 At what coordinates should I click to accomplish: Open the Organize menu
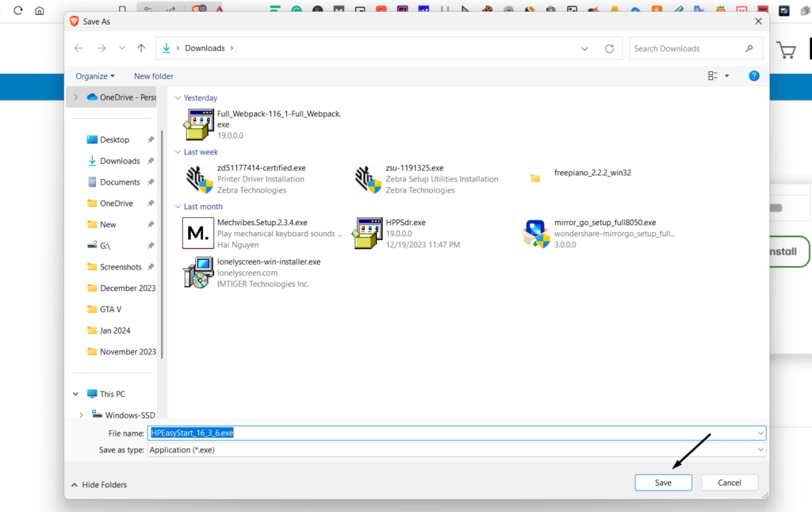click(95, 76)
